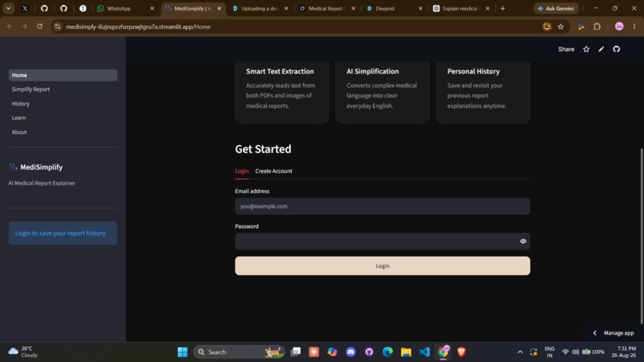Open the install app icon in address bar
The height and width of the screenshot is (362, 644).
coord(547,26)
